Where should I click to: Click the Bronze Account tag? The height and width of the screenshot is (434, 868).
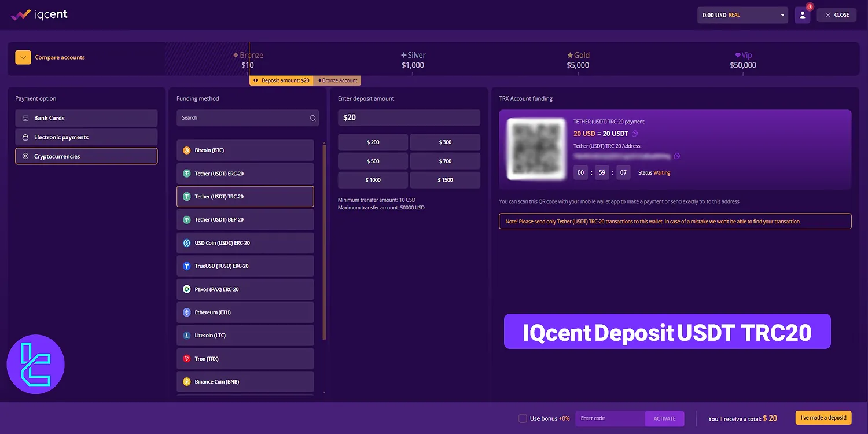pyautogui.click(x=337, y=80)
